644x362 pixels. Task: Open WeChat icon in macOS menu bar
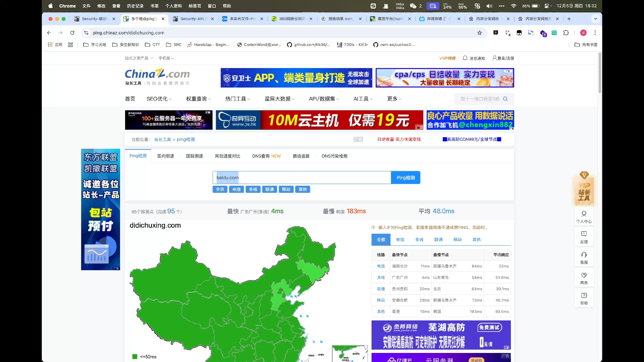coord(413,6)
